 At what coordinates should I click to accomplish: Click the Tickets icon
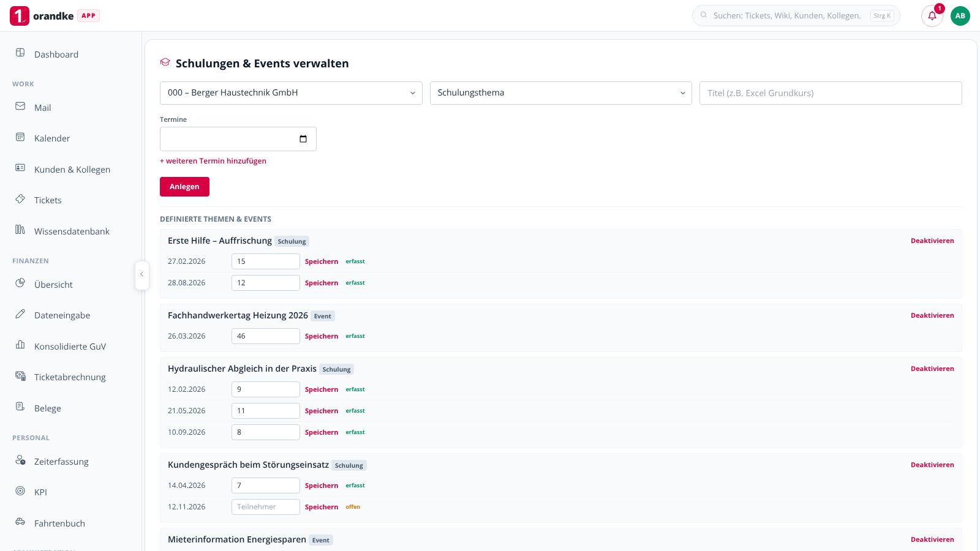(20, 199)
